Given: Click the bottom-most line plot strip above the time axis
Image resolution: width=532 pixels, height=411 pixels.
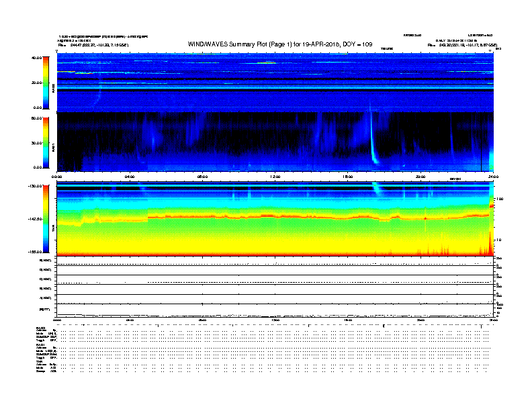Looking at the screenshot, I should [x=275, y=310].
